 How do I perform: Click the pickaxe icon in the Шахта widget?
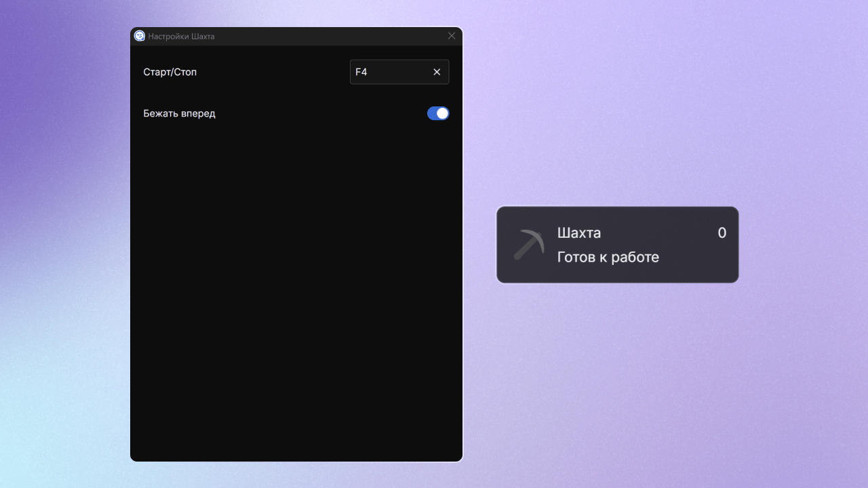coord(529,245)
